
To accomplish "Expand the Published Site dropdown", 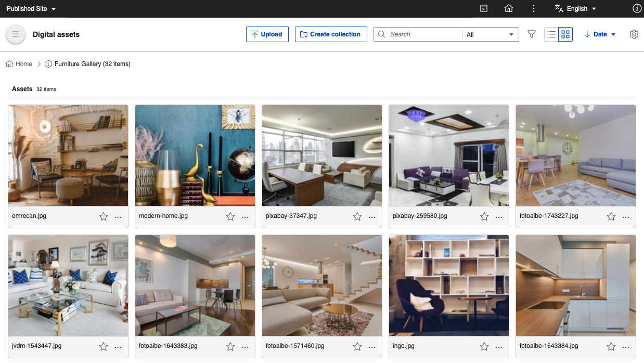I will [x=31, y=9].
